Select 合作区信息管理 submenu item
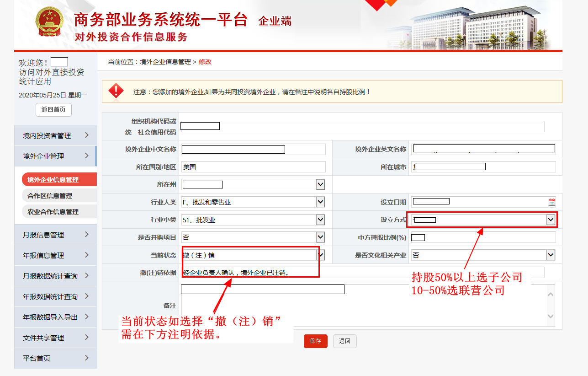Screen dimensions: 588x376 (x=50, y=196)
